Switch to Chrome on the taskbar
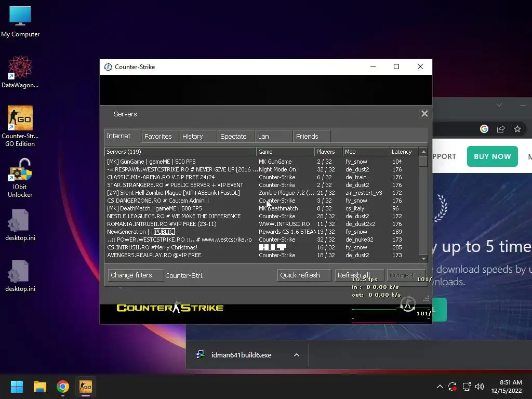This screenshot has height=399, width=532. pos(63,387)
